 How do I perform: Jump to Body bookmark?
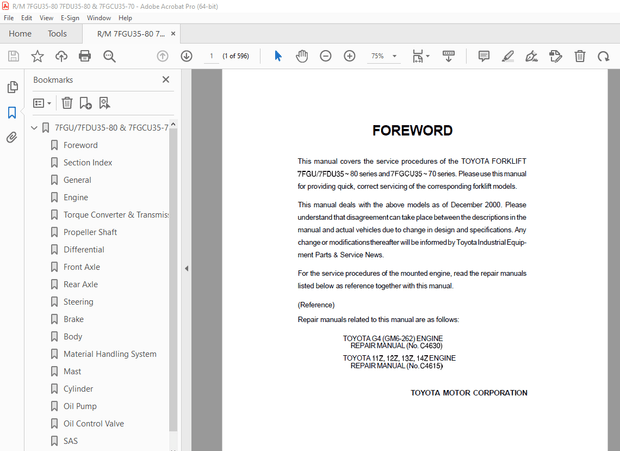(73, 336)
